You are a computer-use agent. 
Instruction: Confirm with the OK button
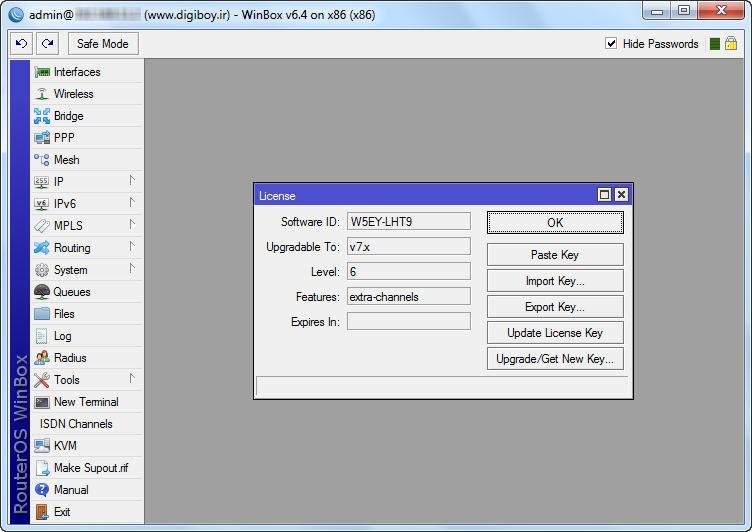[555, 223]
